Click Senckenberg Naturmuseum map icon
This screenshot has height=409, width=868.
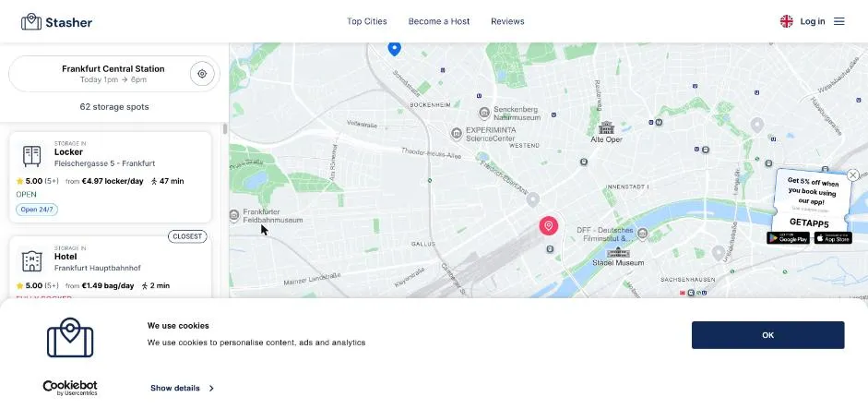click(x=484, y=113)
